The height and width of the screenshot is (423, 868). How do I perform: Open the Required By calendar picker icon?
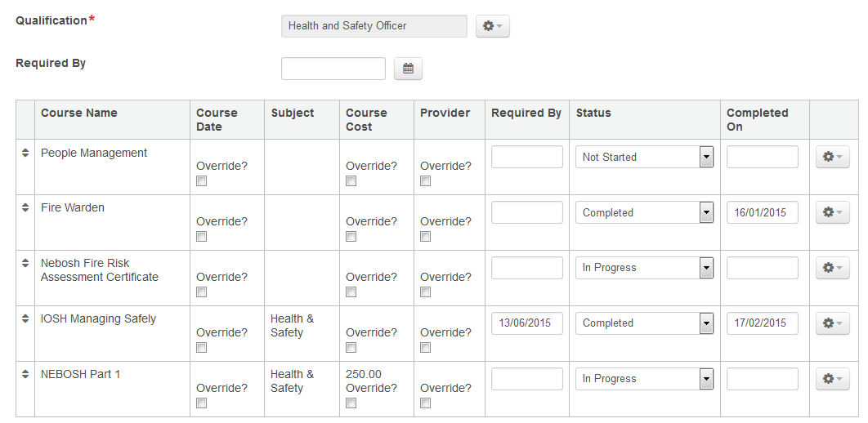pos(408,69)
